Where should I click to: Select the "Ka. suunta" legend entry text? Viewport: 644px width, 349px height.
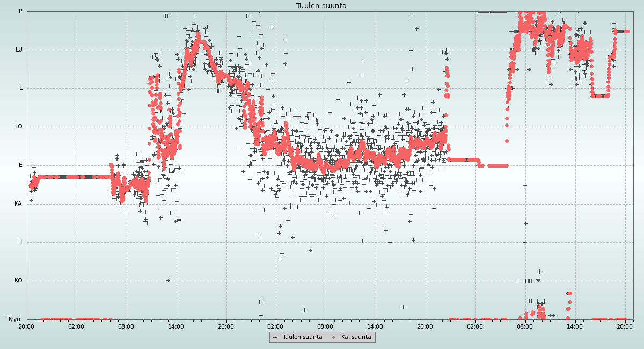356,337
